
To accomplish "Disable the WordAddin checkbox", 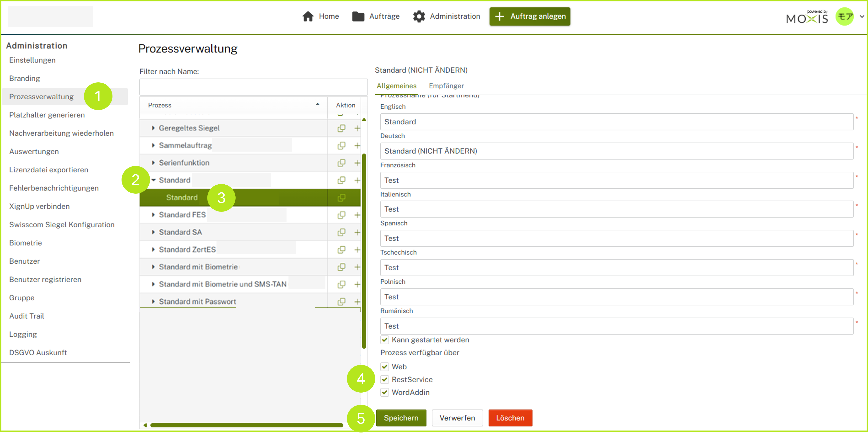I will [x=385, y=392].
